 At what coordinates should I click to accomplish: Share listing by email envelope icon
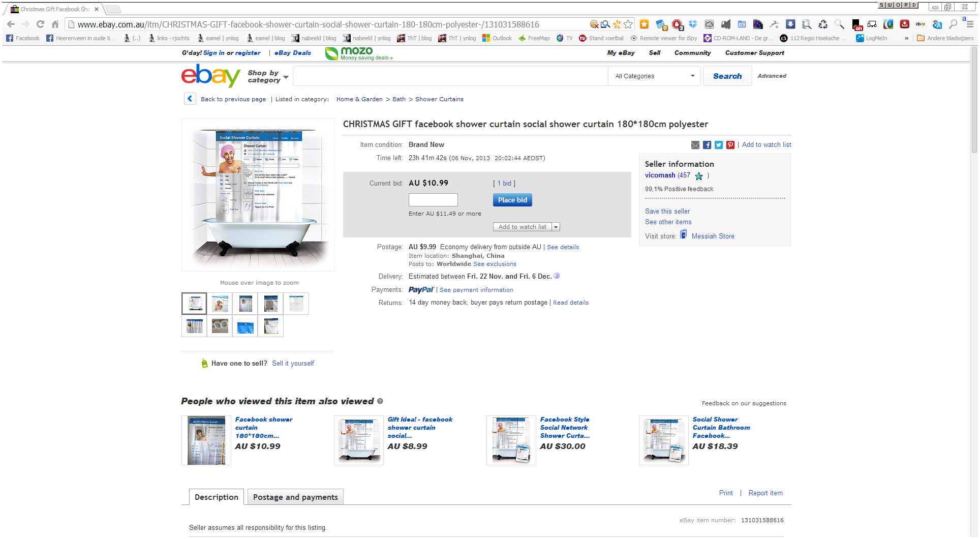click(695, 145)
